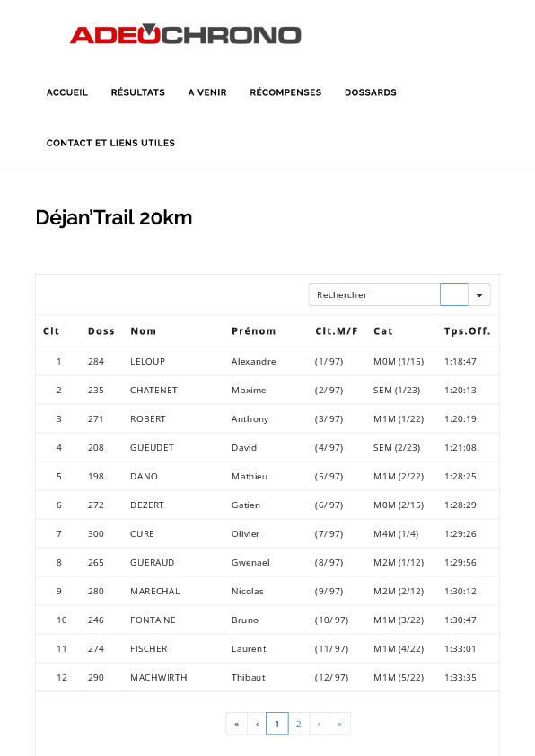Open the RÉSULTATS menu item

(138, 92)
